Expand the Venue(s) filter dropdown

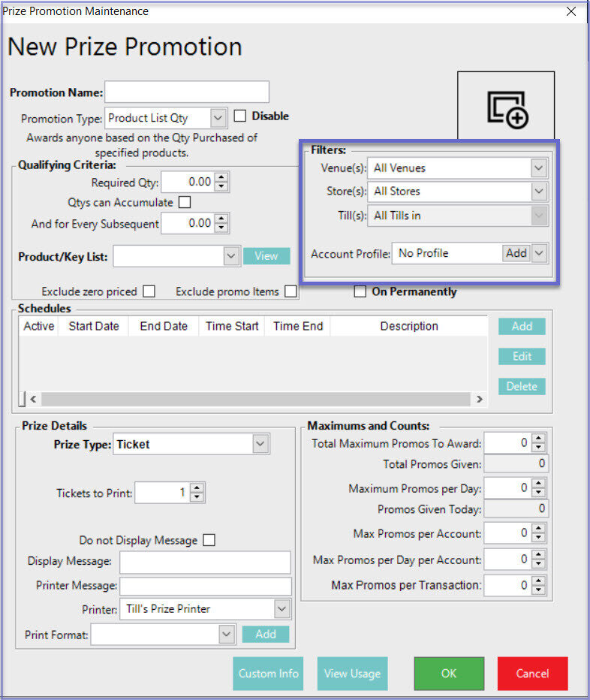[x=539, y=168]
